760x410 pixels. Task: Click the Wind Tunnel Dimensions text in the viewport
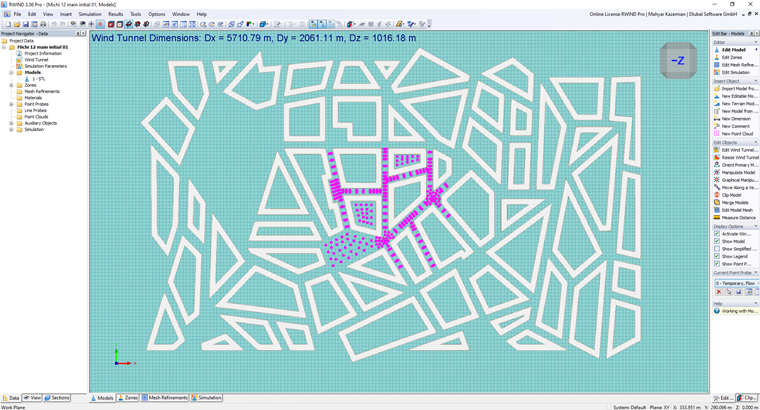point(254,38)
